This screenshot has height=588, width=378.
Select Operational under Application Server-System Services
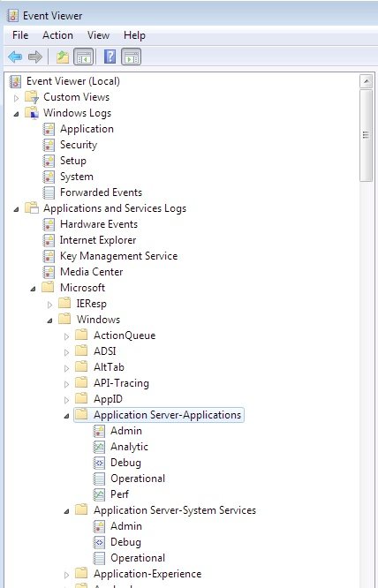(138, 558)
